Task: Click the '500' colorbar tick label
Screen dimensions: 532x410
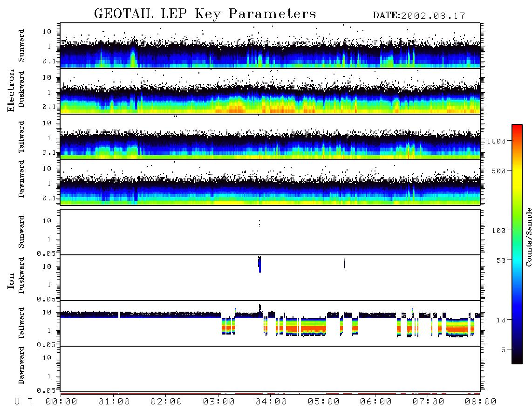Action: click(498, 171)
